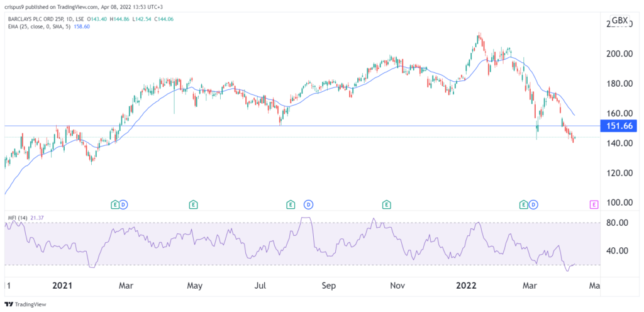This screenshot has width=644, height=312.
Task: Click the BARCLAYS PLC ORD 25P symbol title
Action: pyautogui.click(x=36, y=19)
